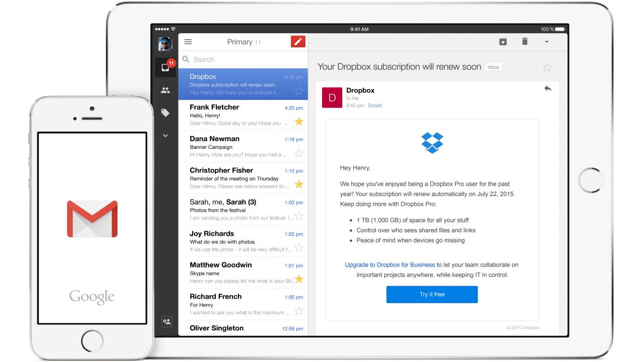Expand more sidebar items chevron
Viewport: 644px width, 362px height.
[x=166, y=136]
